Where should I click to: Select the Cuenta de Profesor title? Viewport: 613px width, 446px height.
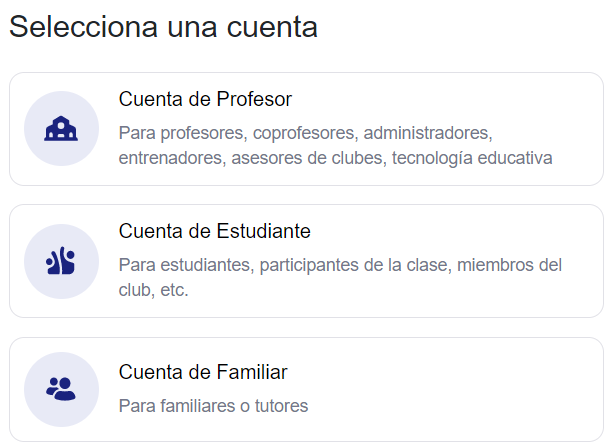[205, 99]
